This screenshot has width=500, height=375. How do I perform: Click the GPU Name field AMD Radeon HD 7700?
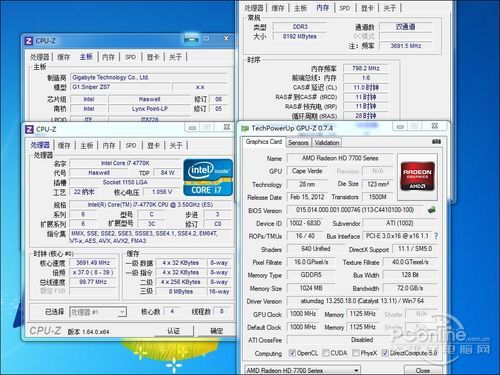point(340,158)
